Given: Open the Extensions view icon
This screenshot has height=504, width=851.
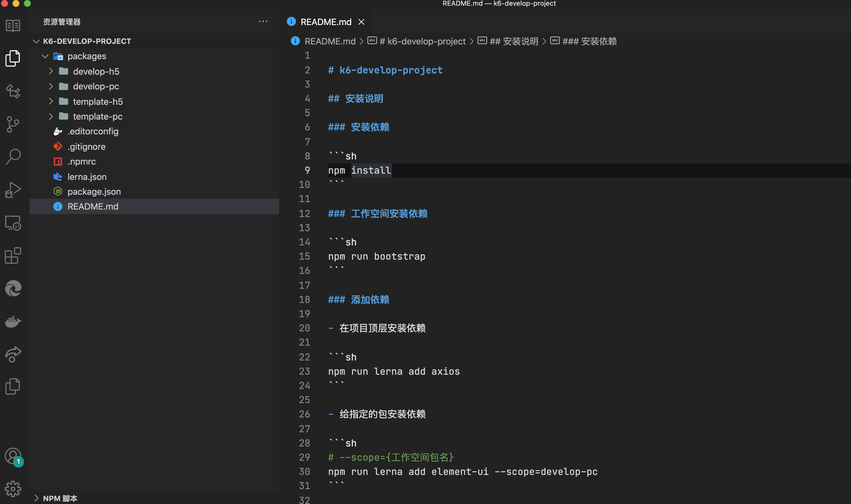Looking at the screenshot, I should click(13, 256).
